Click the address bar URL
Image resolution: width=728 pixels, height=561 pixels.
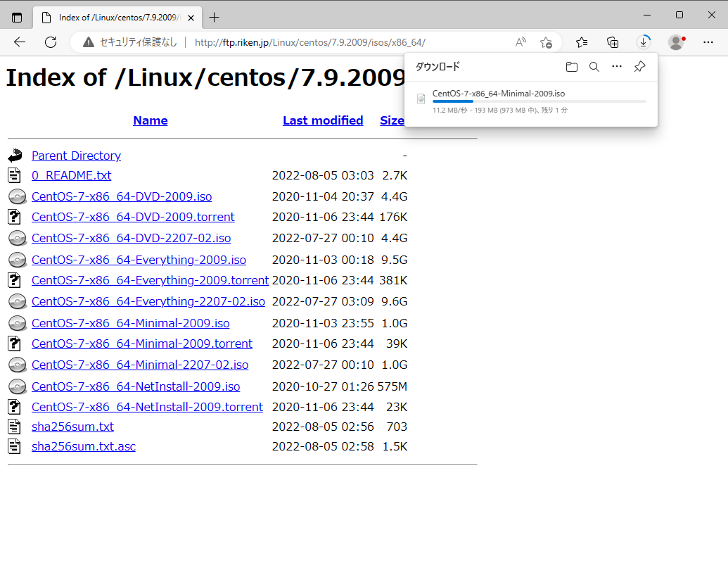pyautogui.click(x=309, y=42)
